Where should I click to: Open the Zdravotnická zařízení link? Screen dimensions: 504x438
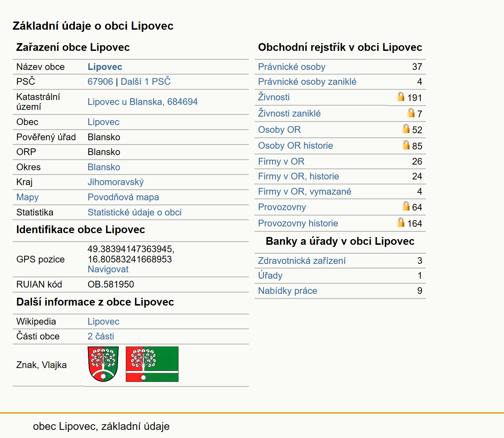click(x=302, y=261)
